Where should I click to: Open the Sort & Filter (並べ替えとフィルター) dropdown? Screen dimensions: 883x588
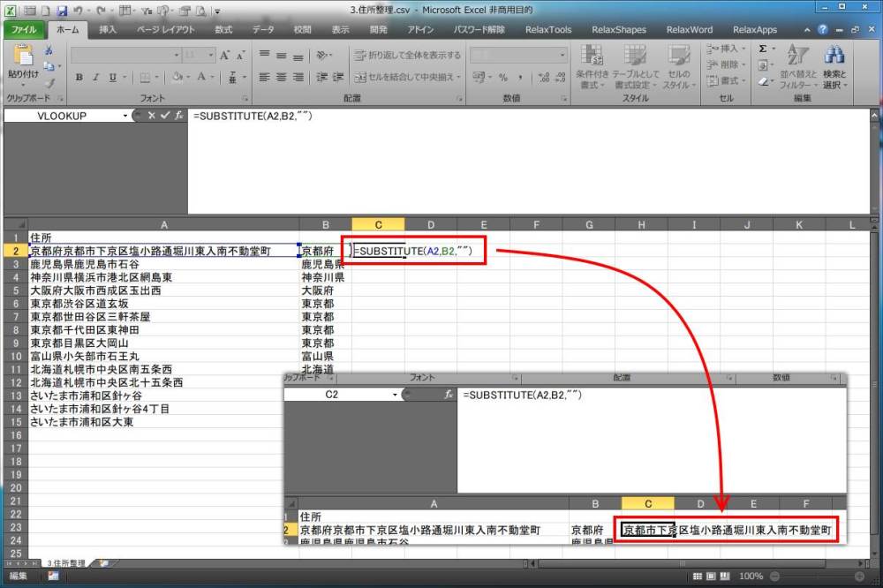tap(797, 66)
